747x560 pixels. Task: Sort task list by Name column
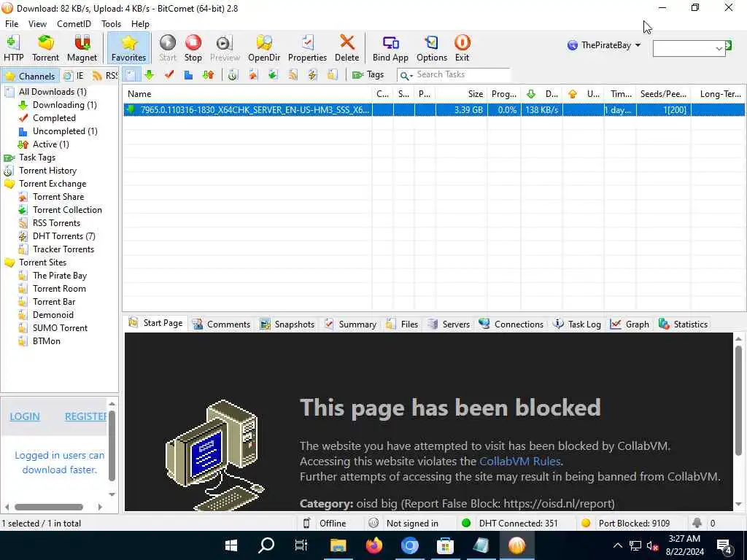[x=247, y=94]
